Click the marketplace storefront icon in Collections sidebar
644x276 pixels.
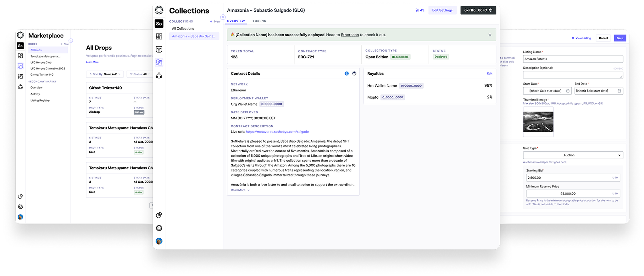159,50
